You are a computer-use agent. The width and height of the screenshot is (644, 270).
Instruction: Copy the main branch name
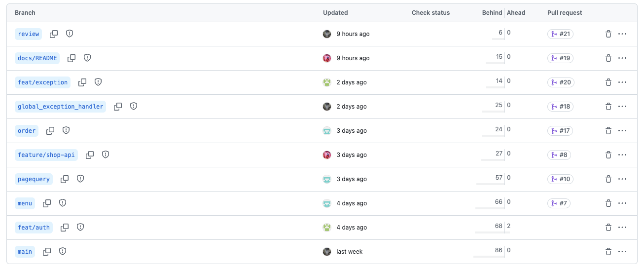click(47, 251)
